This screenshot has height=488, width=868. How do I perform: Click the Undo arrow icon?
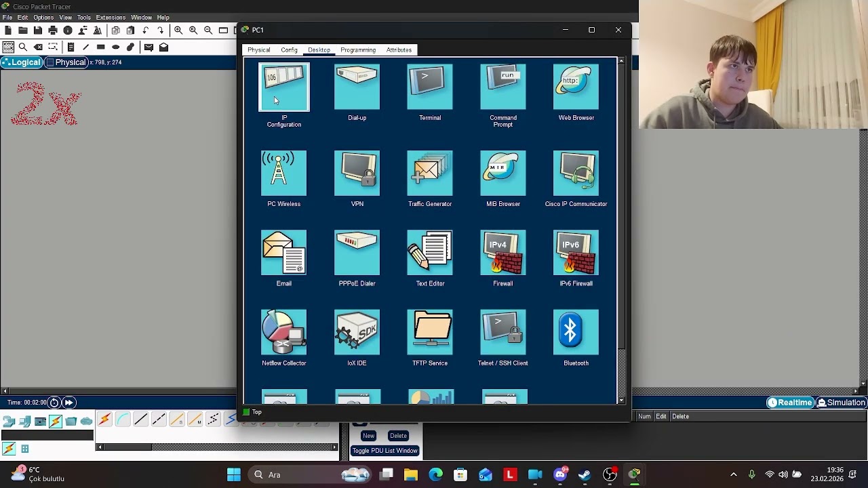click(x=146, y=30)
